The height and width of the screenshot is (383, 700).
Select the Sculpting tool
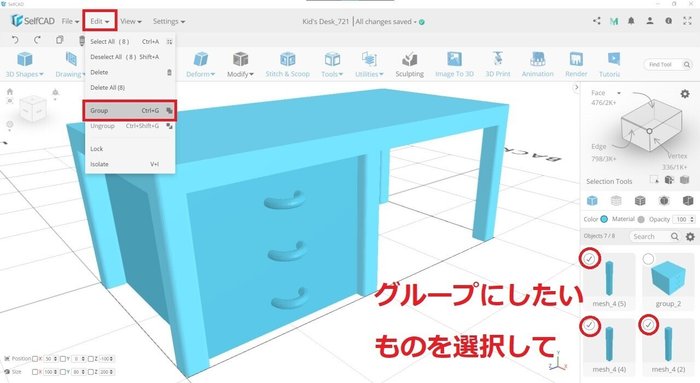point(409,65)
